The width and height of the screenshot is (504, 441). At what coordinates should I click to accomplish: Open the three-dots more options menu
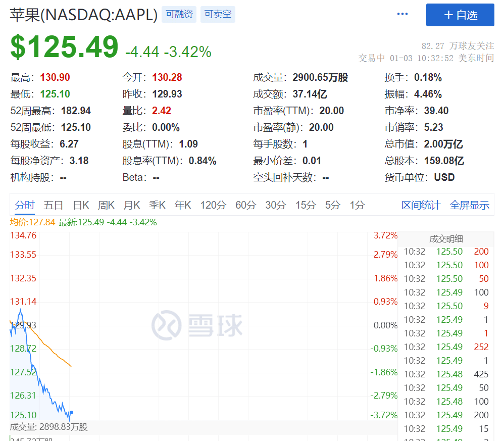click(x=402, y=14)
